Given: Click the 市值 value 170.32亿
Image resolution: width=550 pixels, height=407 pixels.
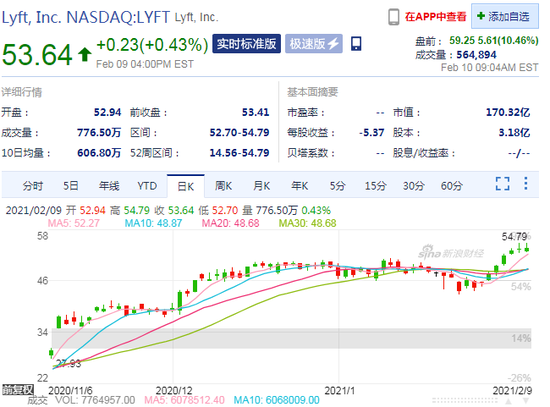Looking at the screenshot, I should pyautogui.click(x=508, y=112).
